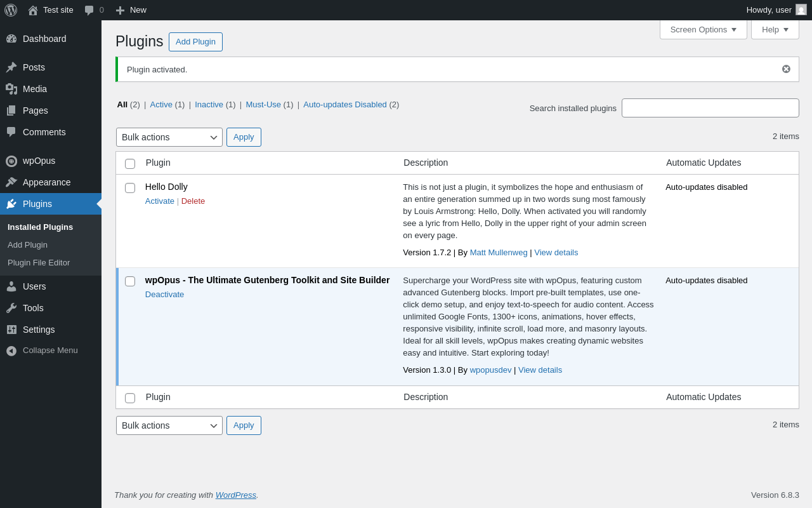The image size is (812, 508).
Task: Open Media via its sidebar icon
Action: [11, 89]
